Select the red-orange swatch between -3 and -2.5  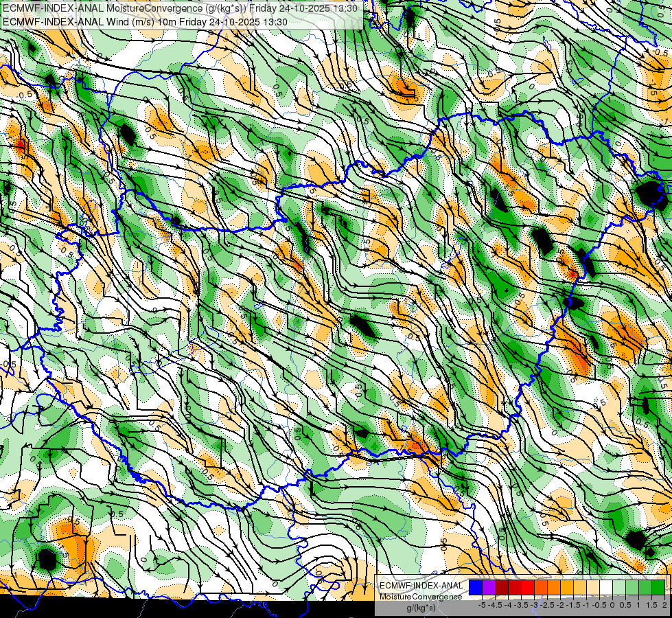click(x=541, y=588)
